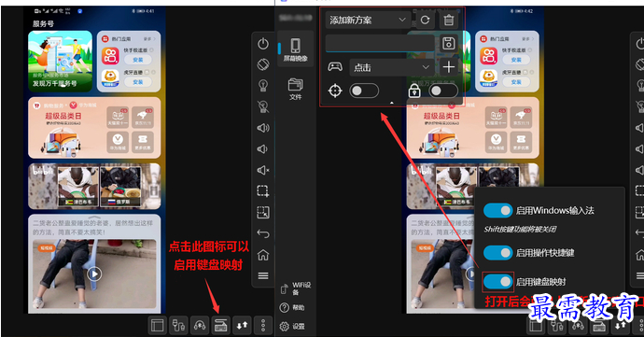644x337 pixels.
Task: Lower volume with the quiet speaker icon in the left toolbar
Action: 262,148
